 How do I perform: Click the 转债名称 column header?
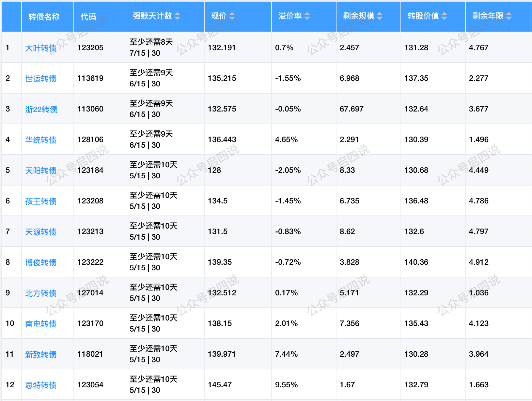tap(44, 17)
